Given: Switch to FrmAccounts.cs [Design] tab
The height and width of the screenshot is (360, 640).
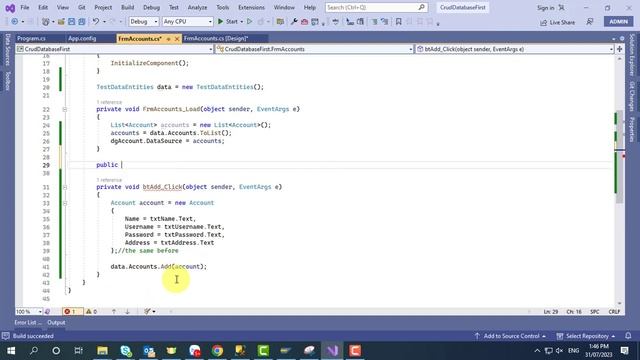Looking at the screenshot, I should coord(216,38).
